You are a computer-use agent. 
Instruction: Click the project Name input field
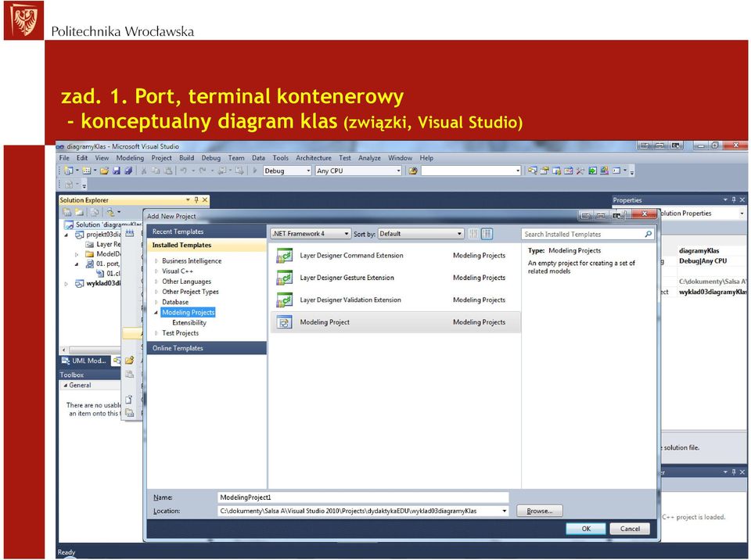pos(363,497)
